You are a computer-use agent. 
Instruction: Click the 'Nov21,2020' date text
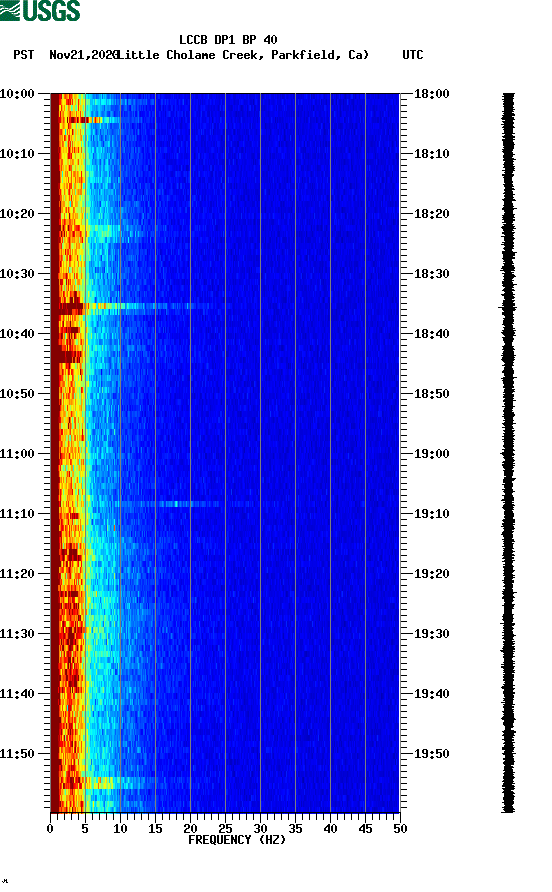coord(83,55)
